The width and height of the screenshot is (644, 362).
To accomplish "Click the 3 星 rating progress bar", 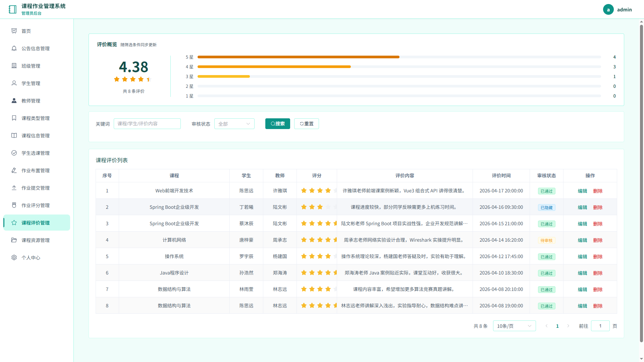I will point(399,76).
